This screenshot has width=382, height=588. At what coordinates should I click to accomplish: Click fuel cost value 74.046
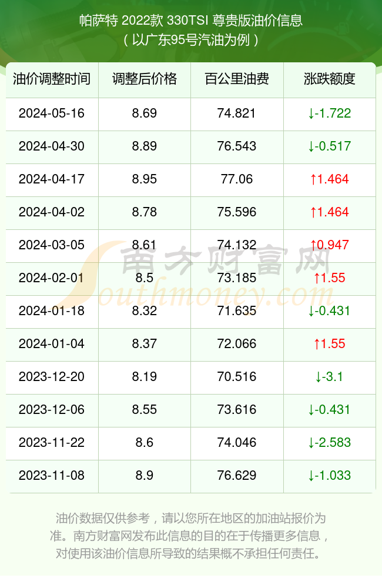pos(237,443)
